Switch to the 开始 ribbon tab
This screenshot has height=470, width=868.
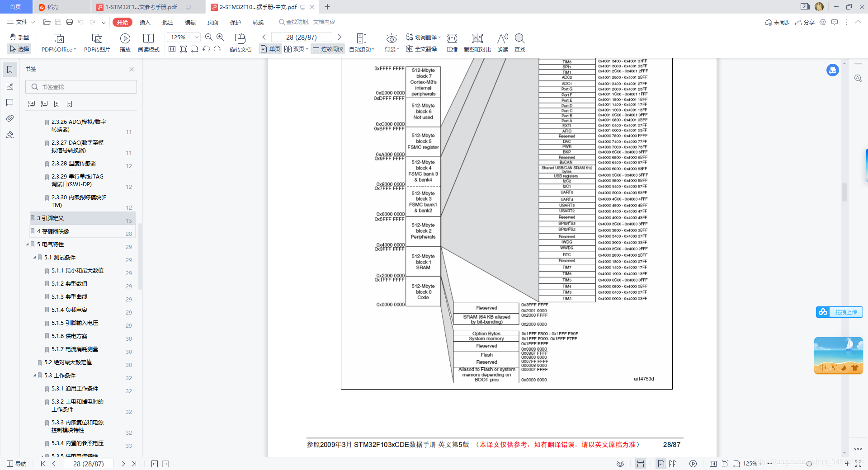(123, 22)
